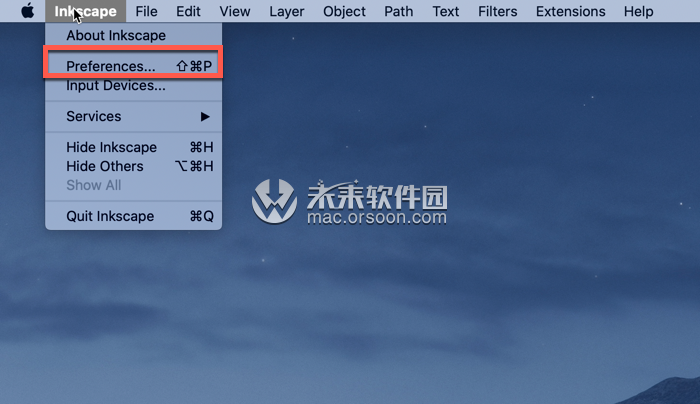Open the Extensions menu

click(571, 11)
